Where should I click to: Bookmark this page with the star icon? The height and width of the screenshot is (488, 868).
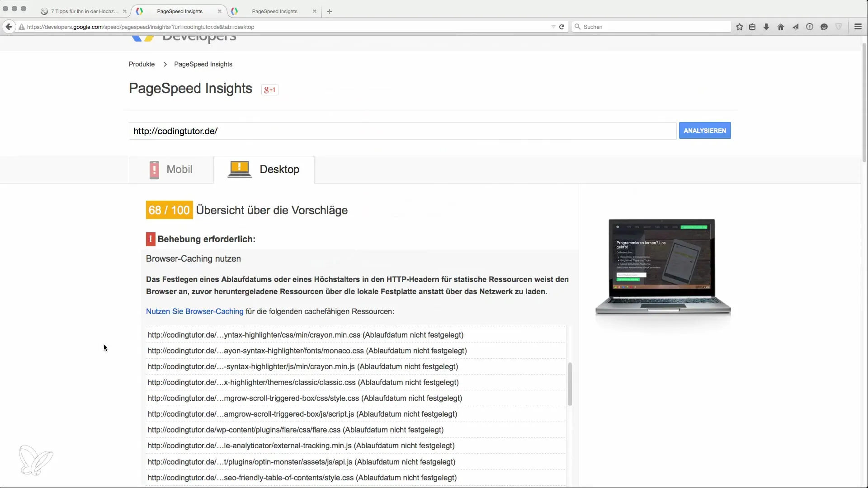740,27
